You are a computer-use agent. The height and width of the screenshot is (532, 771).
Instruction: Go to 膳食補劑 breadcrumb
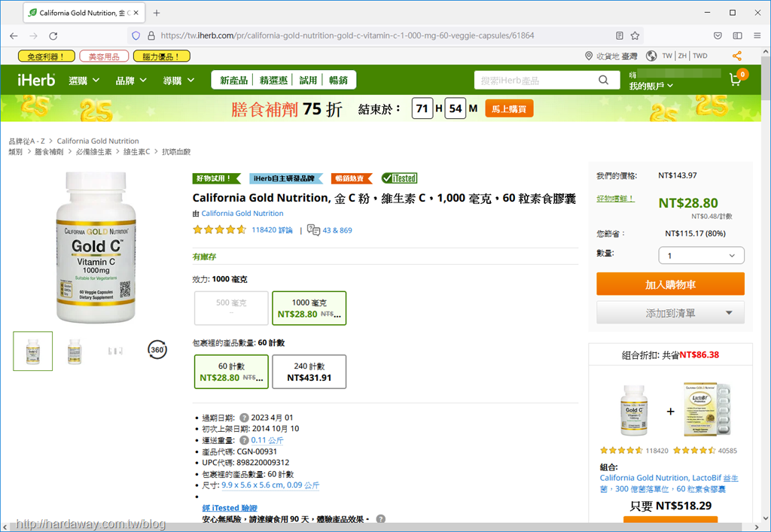[x=49, y=152]
